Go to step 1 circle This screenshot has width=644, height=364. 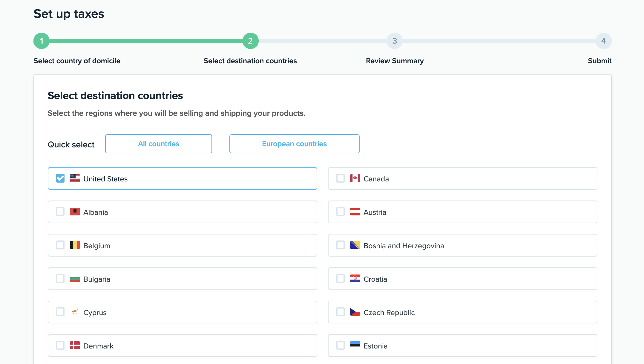(x=42, y=41)
